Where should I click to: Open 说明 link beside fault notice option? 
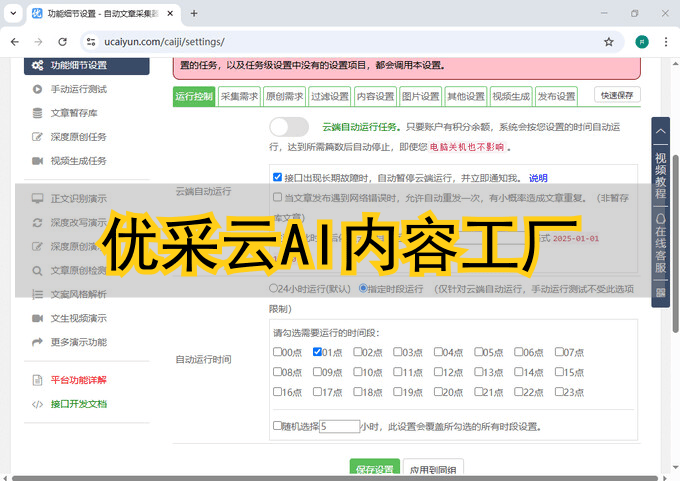(538, 178)
